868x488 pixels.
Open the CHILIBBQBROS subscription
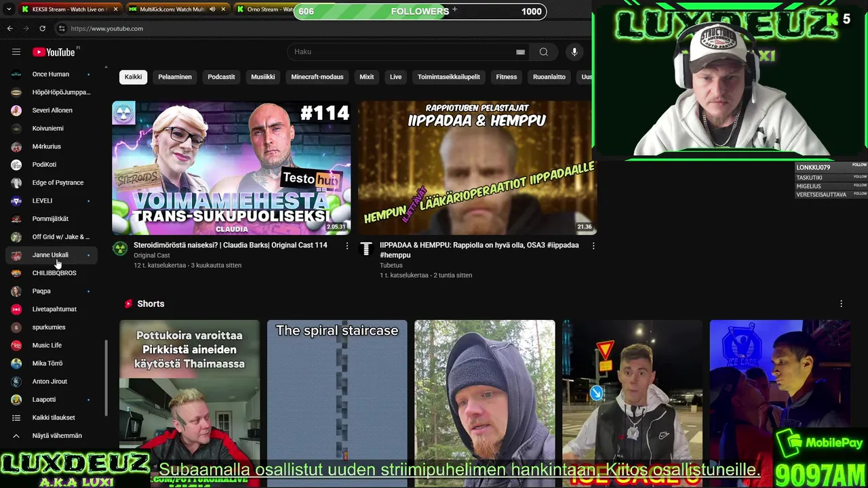52,273
